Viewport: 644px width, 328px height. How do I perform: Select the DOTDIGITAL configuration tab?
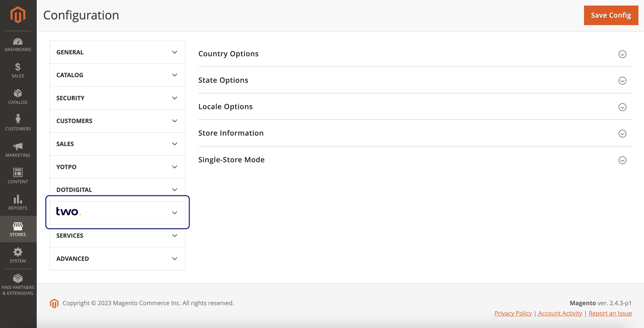coord(117,190)
